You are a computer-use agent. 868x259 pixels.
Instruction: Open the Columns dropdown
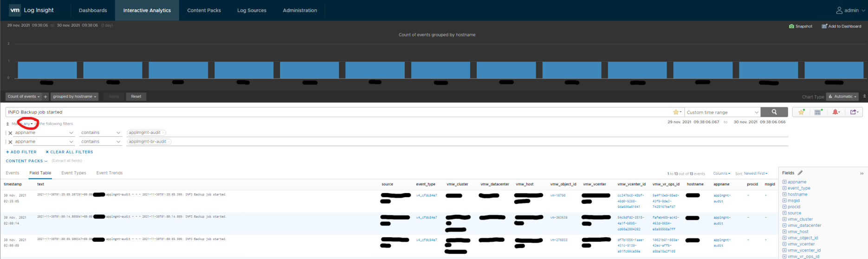point(721,173)
